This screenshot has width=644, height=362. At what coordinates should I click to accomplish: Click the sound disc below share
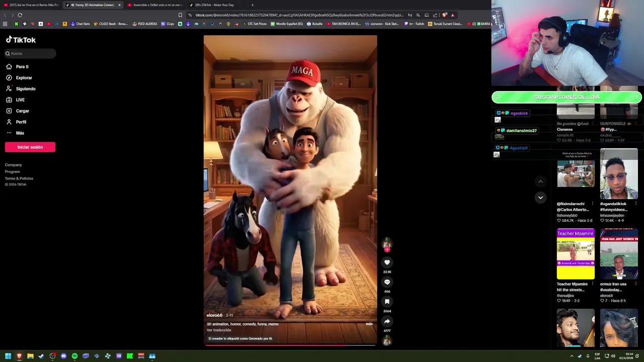tap(387, 340)
